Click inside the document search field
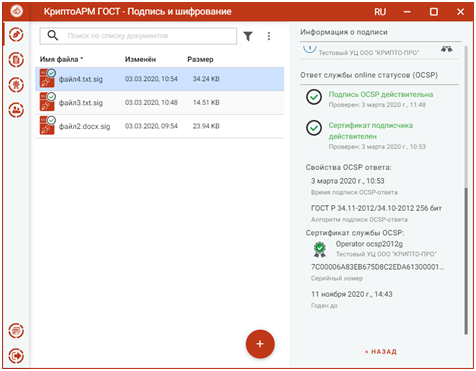Screen dimensions: 476x371 pyautogui.click(x=138, y=36)
